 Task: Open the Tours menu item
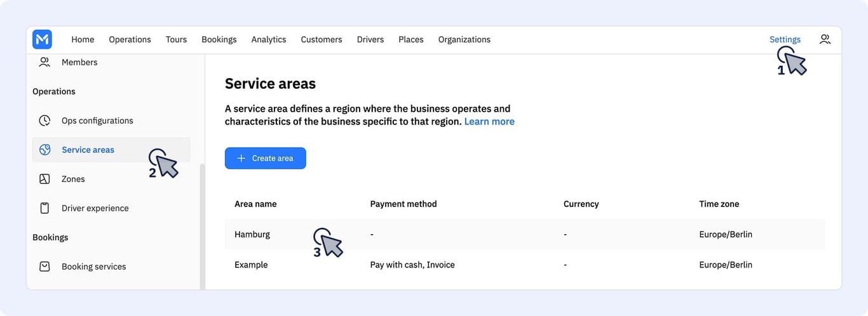pyautogui.click(x=176, y=39)
